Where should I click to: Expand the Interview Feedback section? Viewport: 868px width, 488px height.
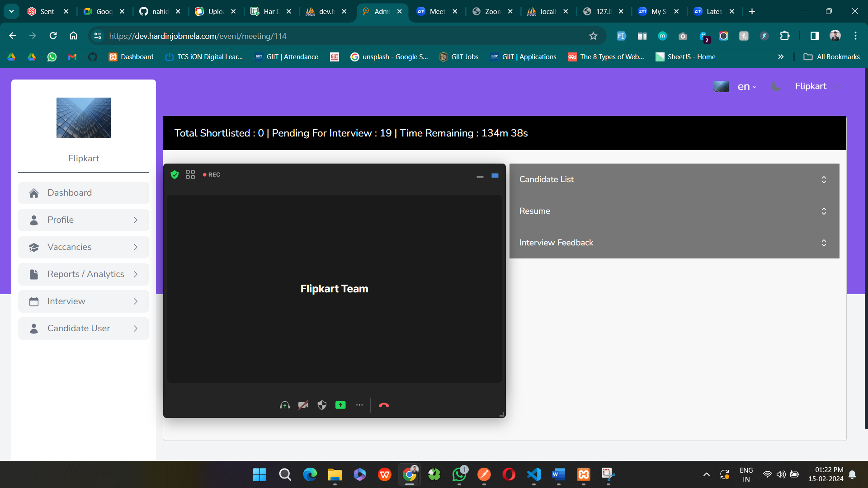click(x=674, y=243)
